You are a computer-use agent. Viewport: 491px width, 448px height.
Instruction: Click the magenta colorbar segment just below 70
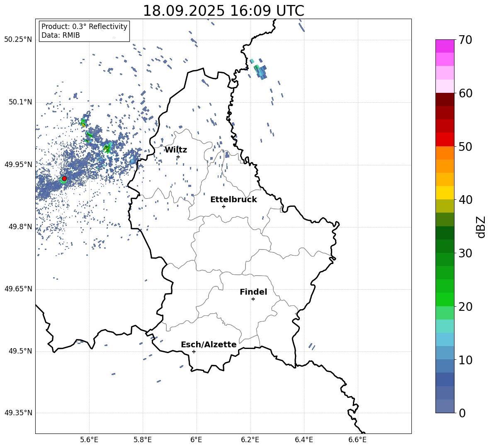[x=445, y=46]
